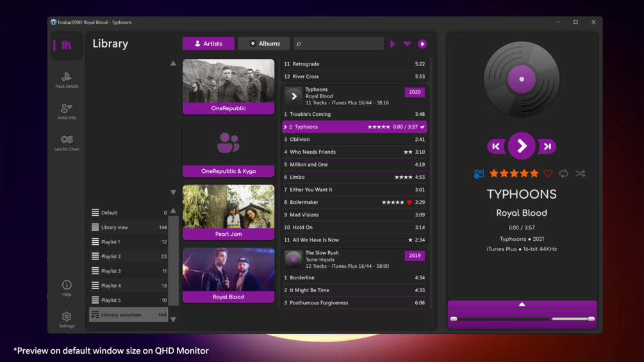Click the large center play button
Viewport: 644px width, 362px height.
(522, 145)
